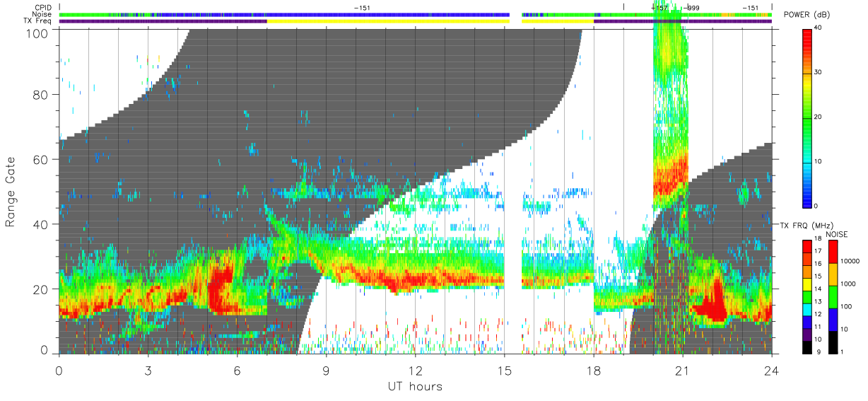This screenshot has width=868, height=401.
Task: Click the noise scale value '10000'
Action: coord(850,261)
